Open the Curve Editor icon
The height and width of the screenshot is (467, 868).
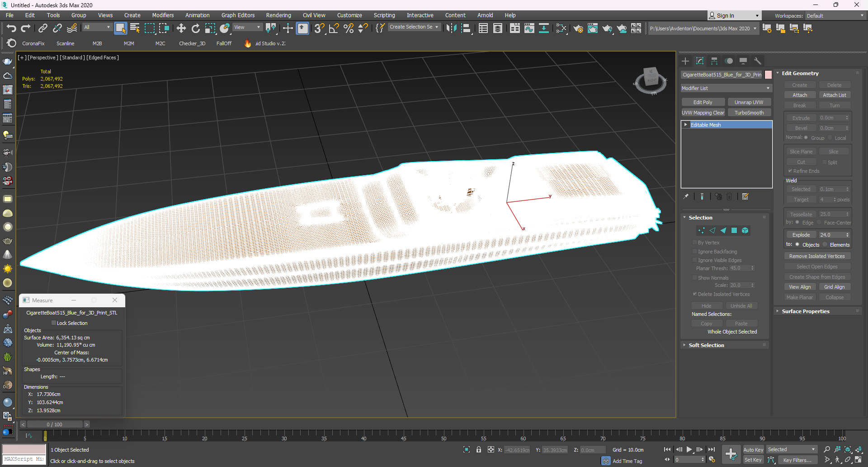(x=529, y=29)
